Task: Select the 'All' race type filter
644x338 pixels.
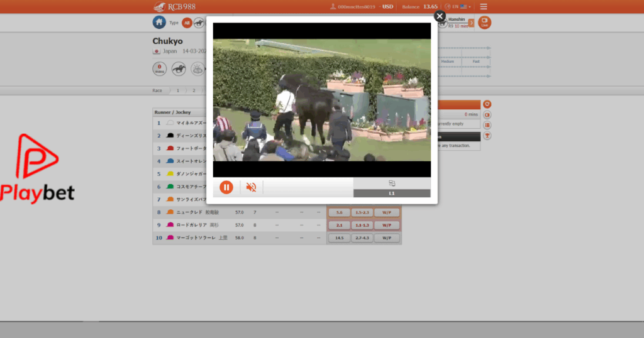Action: tap(187, 23)
